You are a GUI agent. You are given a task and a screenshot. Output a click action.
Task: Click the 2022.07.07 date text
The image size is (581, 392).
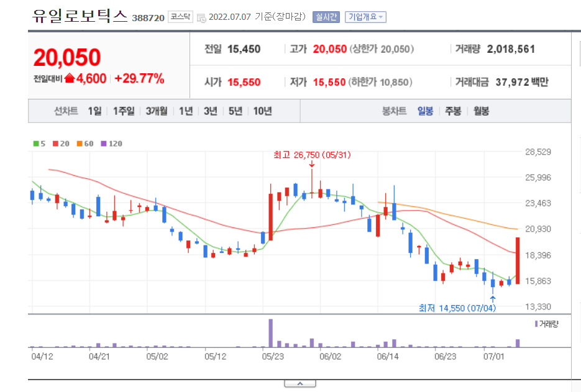coord(230,17)
